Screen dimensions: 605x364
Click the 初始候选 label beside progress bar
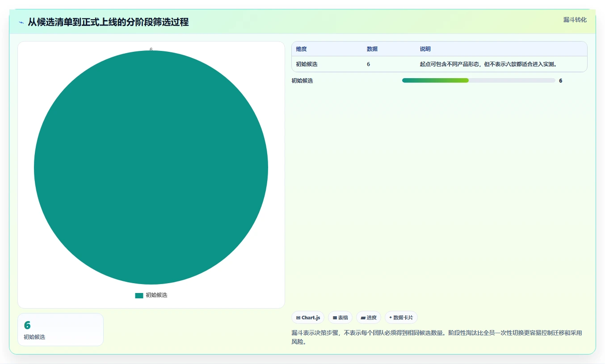(302, 81)
